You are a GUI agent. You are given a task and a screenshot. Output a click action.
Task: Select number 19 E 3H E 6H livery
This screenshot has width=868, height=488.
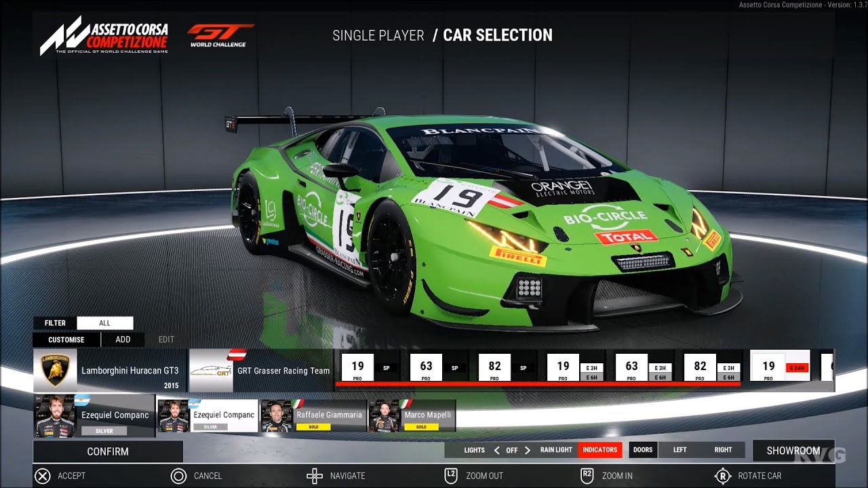pyautogui.click(x=574, y=367)
